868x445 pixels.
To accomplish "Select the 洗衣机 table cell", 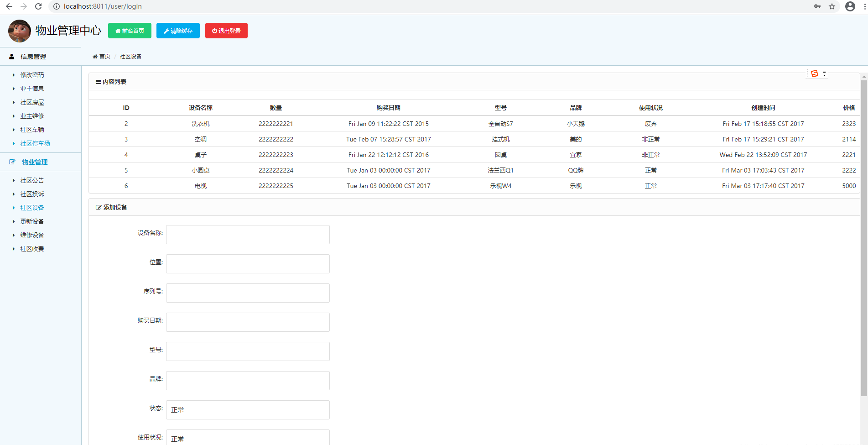I will tap(201, 124).
